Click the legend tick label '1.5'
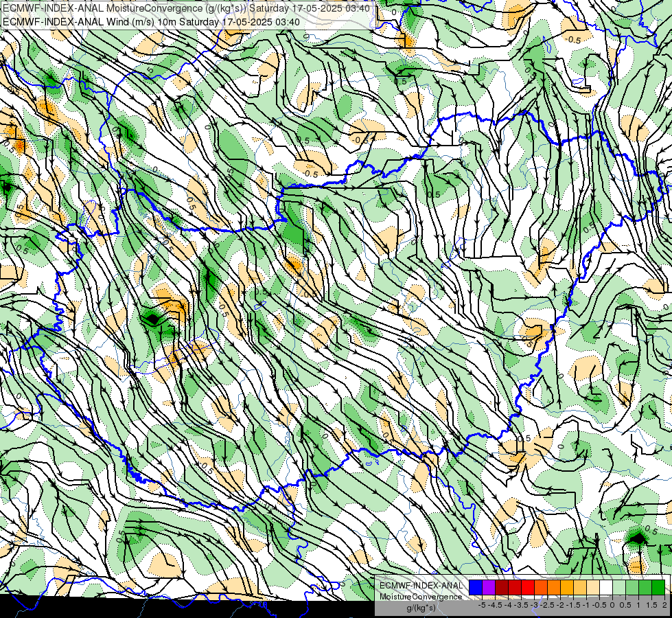 [x=651, y=605]
